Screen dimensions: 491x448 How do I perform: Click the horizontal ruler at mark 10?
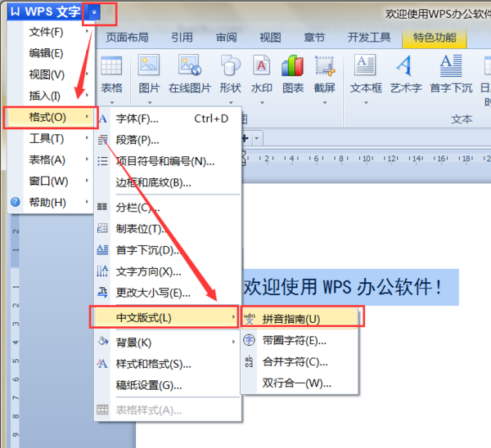(x=366, y=159)
